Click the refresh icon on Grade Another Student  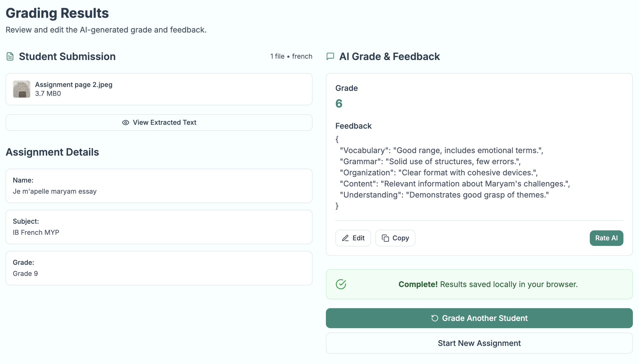[435, 318]
